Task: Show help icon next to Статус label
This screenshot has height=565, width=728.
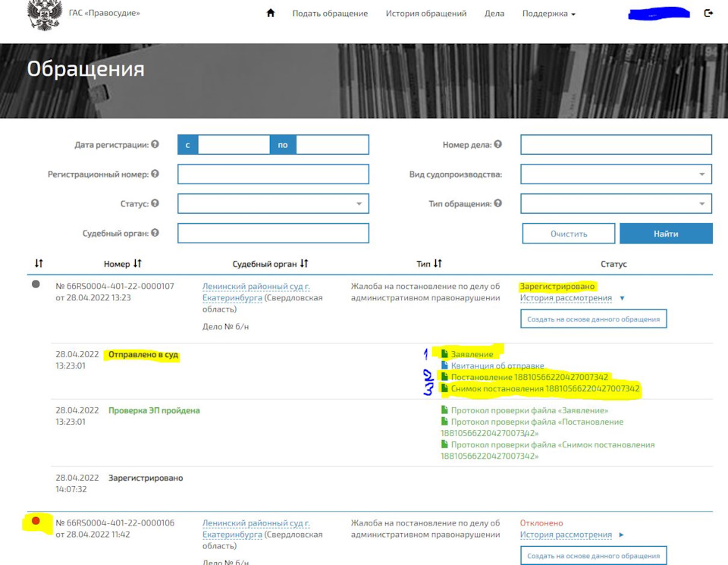Action: click(x=155, y=203)
